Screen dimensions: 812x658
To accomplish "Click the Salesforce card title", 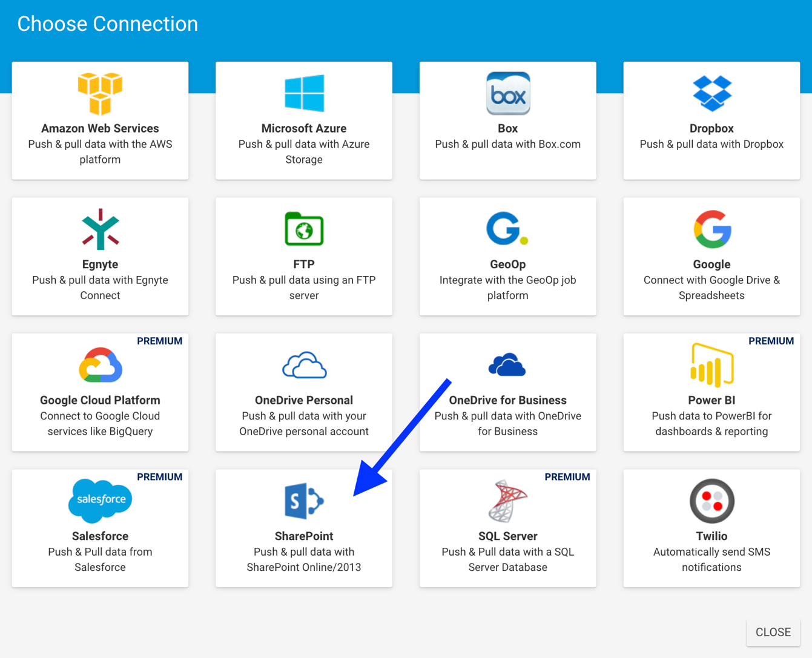I will [x=101, y=536].
